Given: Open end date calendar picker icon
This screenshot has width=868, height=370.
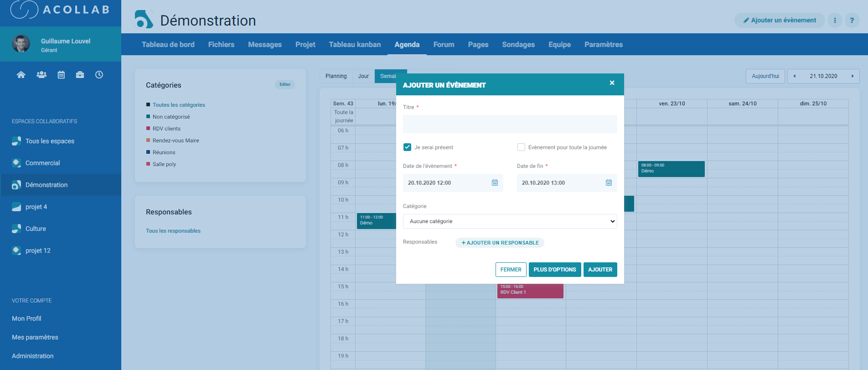Looking at the screenshot, I should click(x=609, y=183).
